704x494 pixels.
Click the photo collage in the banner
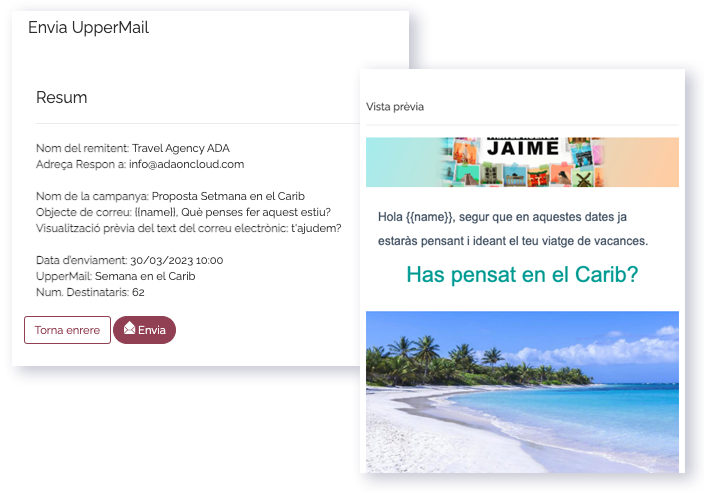click(x=523, y=163)
